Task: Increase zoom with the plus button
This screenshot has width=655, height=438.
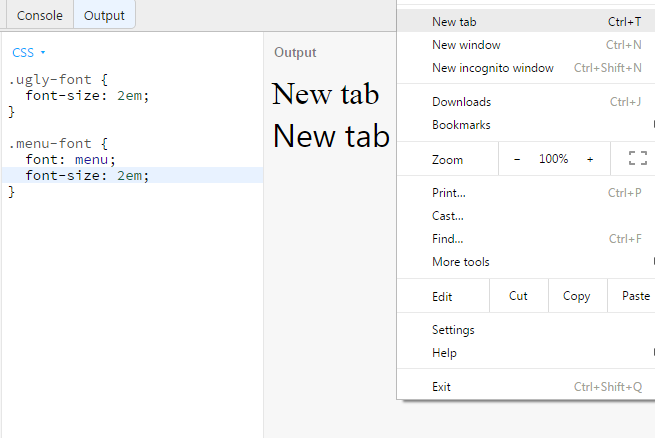Action: [x=590, y=159]
